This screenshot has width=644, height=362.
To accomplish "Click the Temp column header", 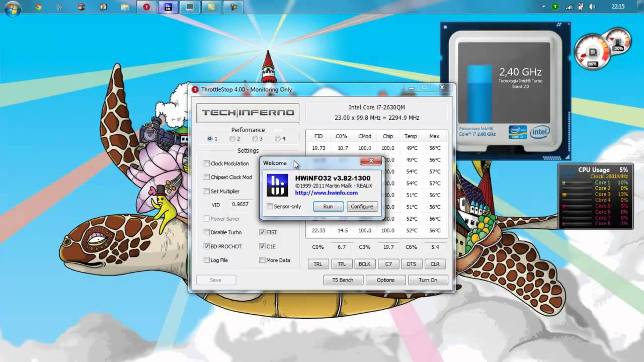I will click(411, 136).
